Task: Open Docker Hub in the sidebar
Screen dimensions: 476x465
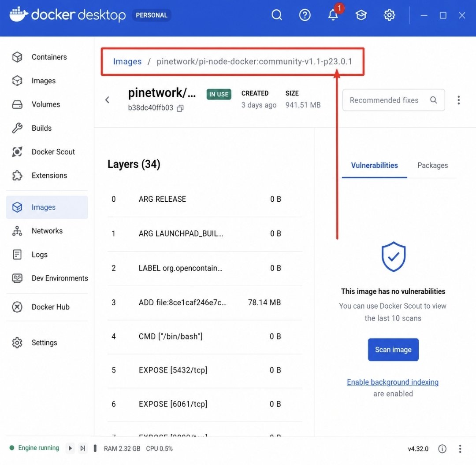Action: tap(47, 307)
